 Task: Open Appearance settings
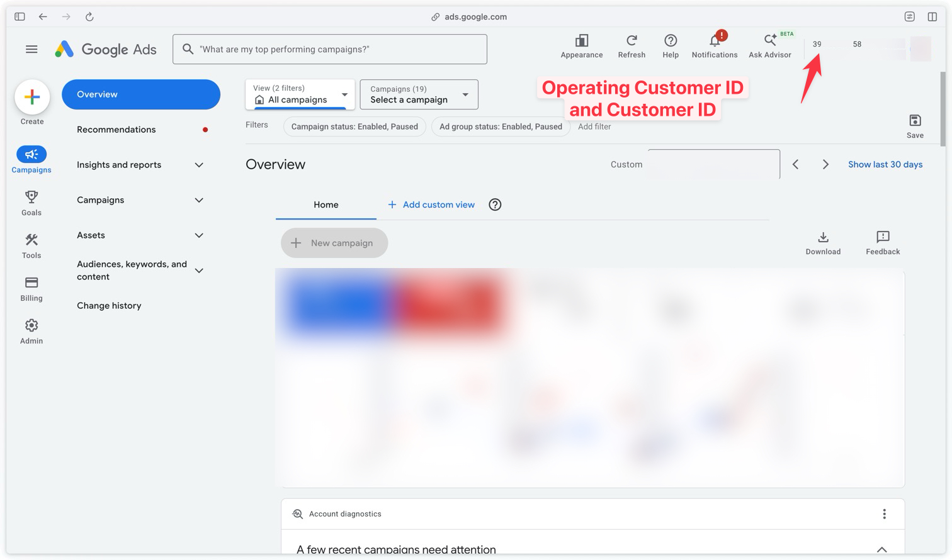click(x=582, y=47)
